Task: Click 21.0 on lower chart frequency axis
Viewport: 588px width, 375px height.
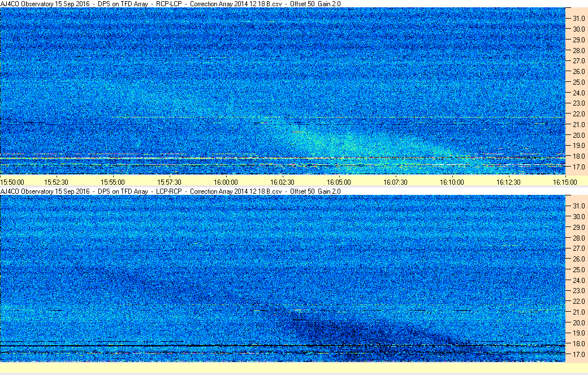Action: [578, 312]
